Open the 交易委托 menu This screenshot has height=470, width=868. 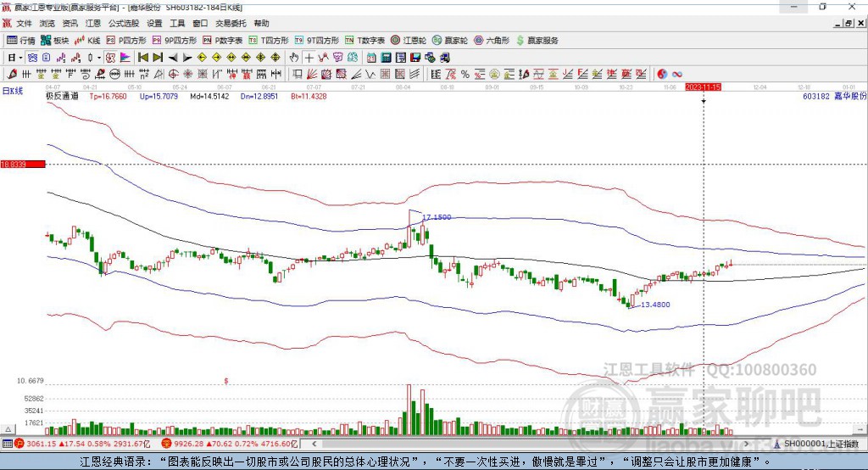[231, 23]
